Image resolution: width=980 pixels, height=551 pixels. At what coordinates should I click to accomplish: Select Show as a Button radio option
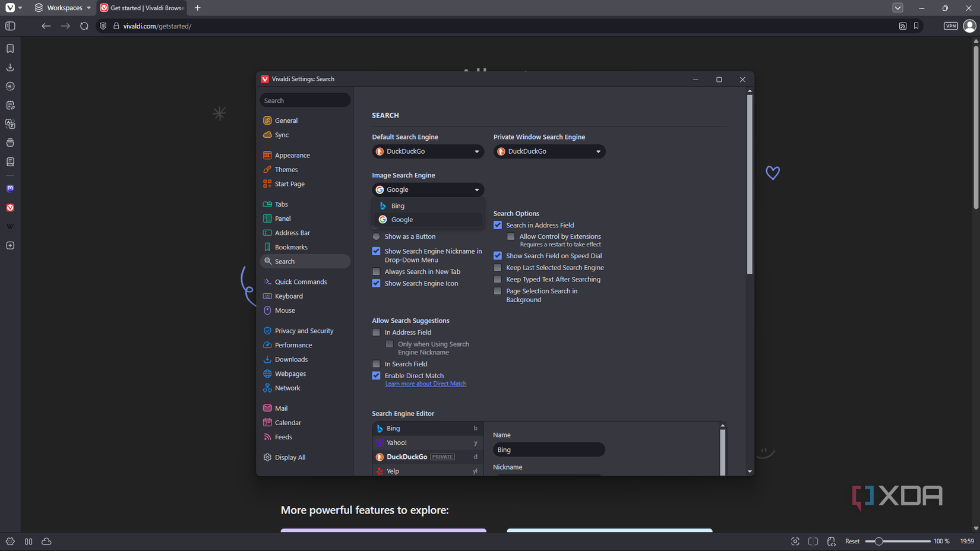point(376,236)
